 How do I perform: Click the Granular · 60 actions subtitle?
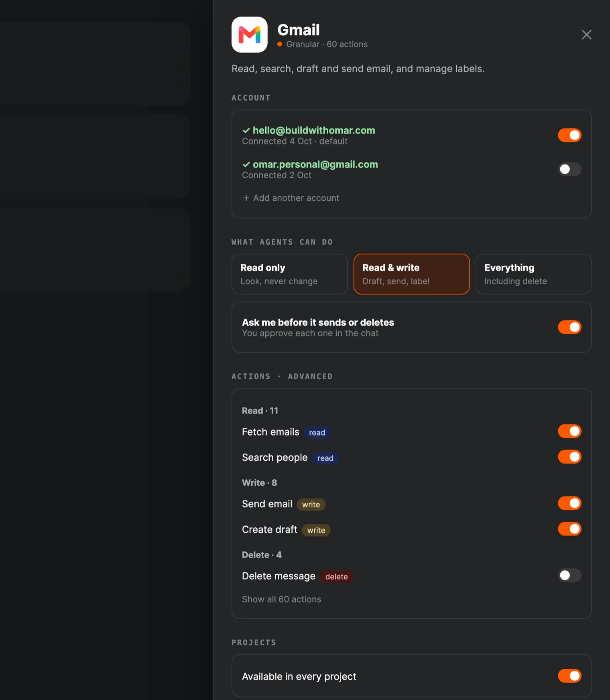327,44
